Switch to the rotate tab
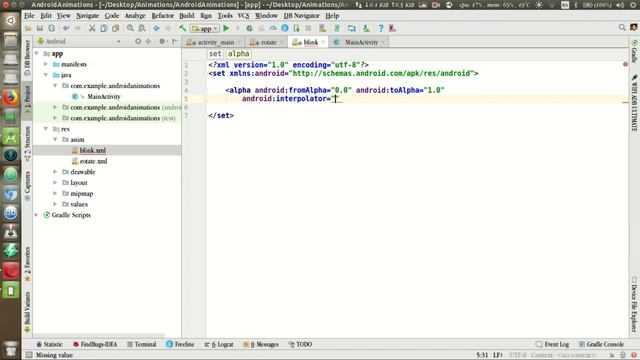Image resolution: width=640 pixels, height=360 pixels. coord(266,42)
